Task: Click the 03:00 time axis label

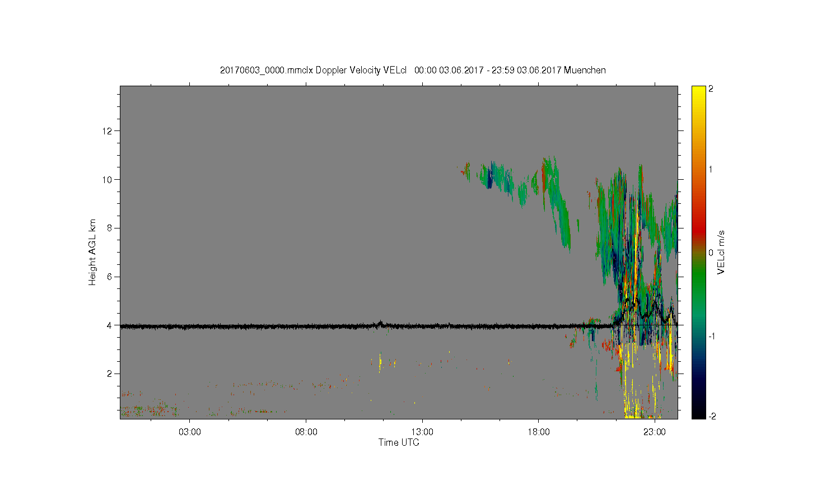Action: 190,432
